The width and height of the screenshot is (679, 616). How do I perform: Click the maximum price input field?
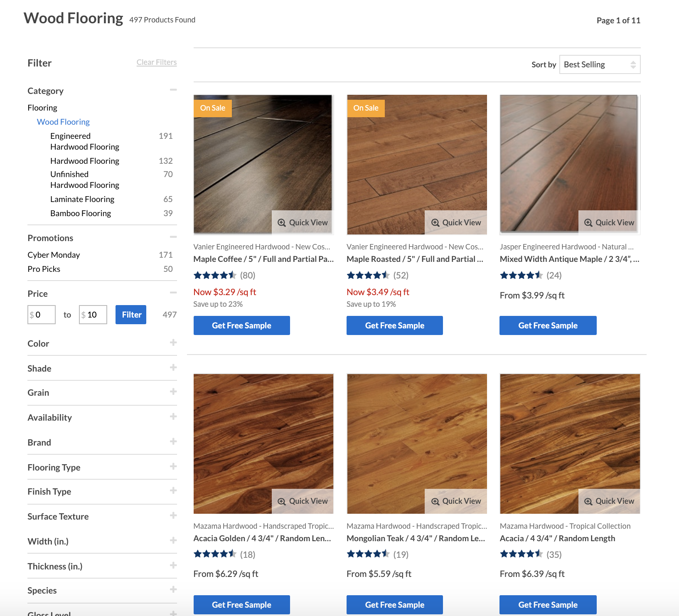pyautogui.click(x=96, y=315)
